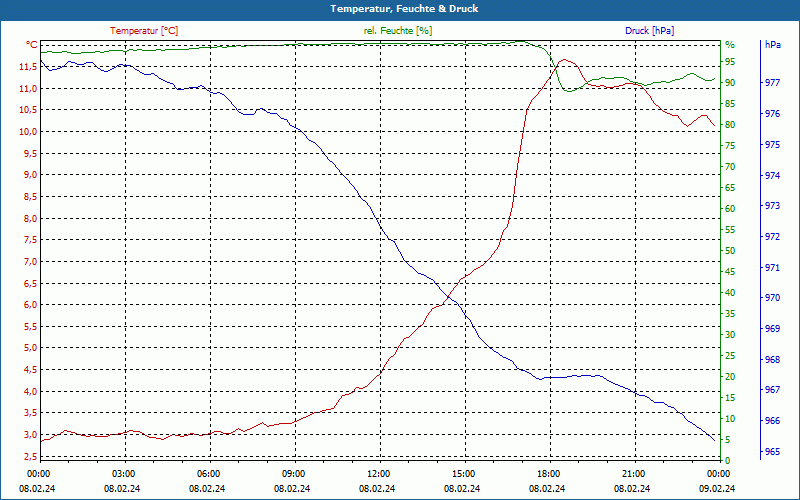
Task: Click the 06:00 time axis label
Action: click(208, 473)
